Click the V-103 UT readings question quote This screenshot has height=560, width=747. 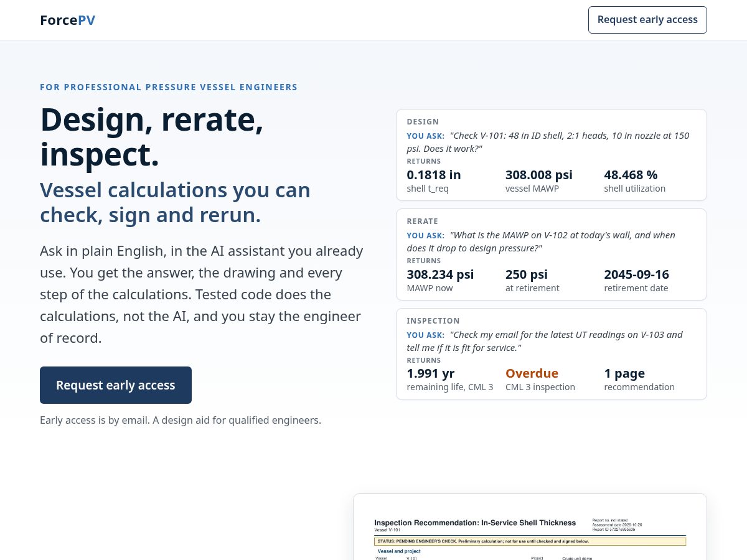tap(545, 341)
